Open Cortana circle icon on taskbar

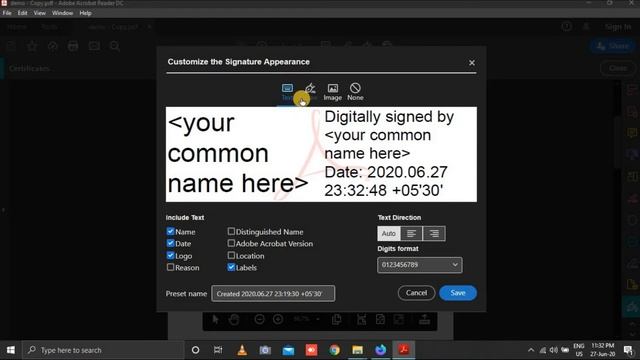pyautogui.click(x=196, y=350)
